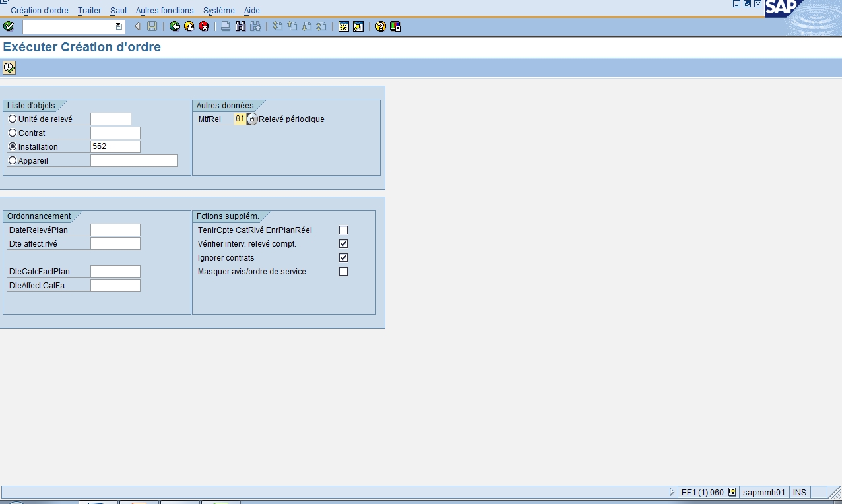842x504 pixels.
Task: Click the DteCalcFactPlan date field
Action: (x=115, y=272)
